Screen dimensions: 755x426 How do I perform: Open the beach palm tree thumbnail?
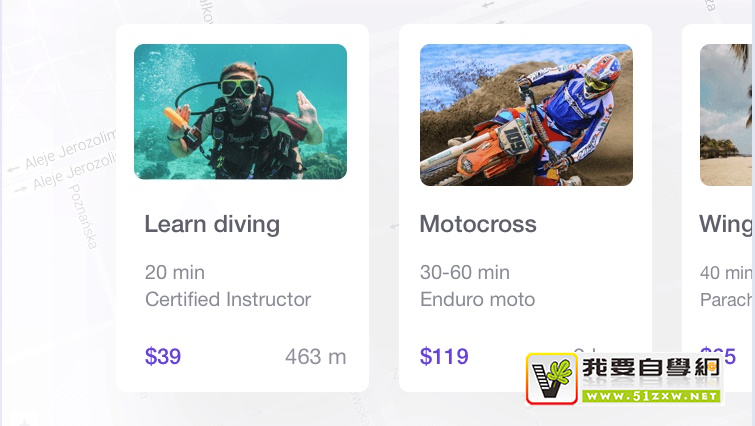click(727, 115)
